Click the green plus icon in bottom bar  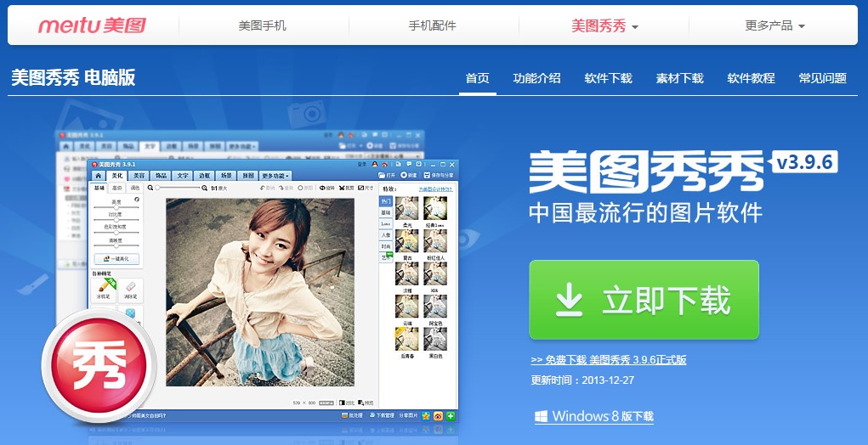pyautogui.click(x=451, y=416)
